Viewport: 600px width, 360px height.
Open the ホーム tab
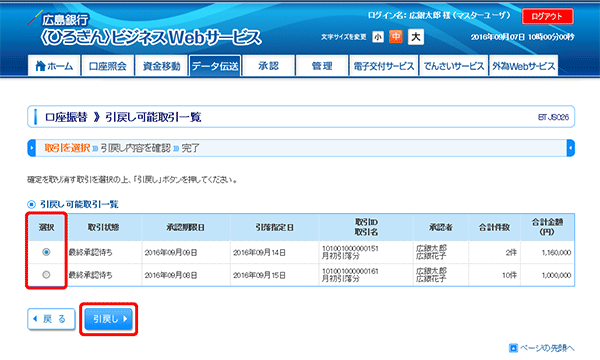(54, 66)
